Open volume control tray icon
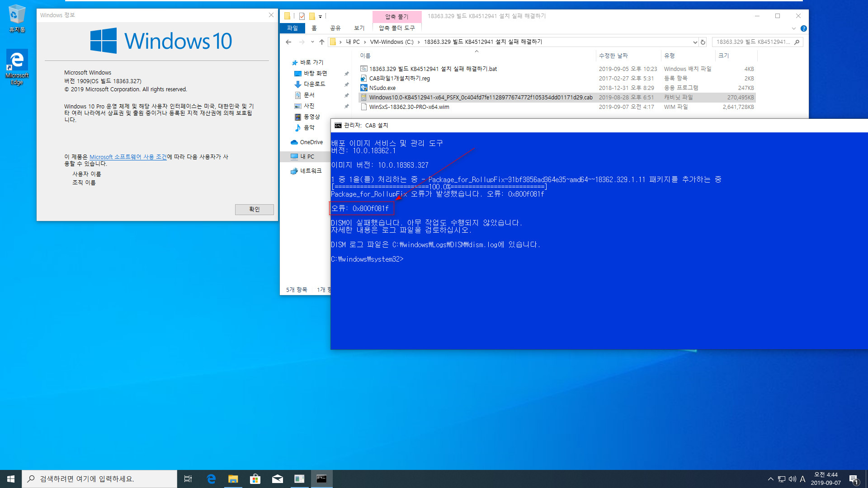The height and width of the screenshot is (488, 868). [792, 479]
